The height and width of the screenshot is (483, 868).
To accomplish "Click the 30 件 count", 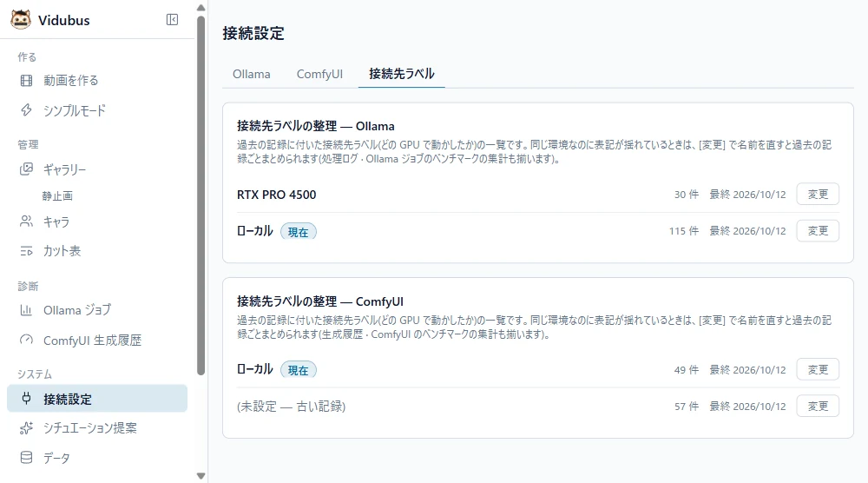I will click(x=687, y=195).
